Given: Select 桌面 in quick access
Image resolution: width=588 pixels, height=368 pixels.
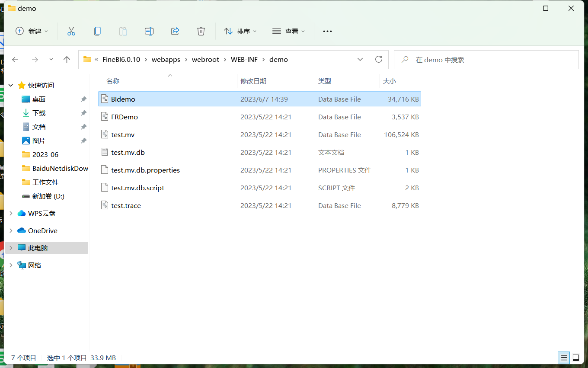Looking at the screenshot, I should 39,99.
